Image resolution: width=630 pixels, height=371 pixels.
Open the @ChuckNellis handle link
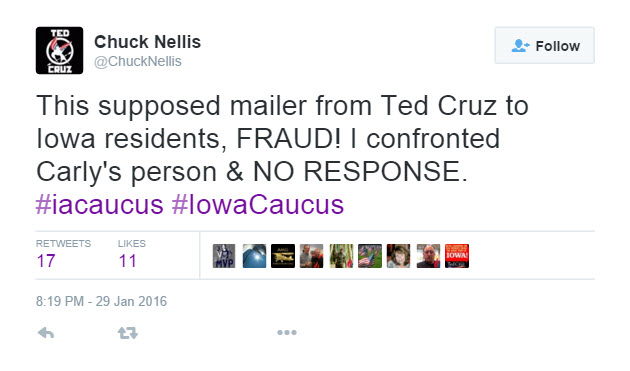[x=138, y=61]
